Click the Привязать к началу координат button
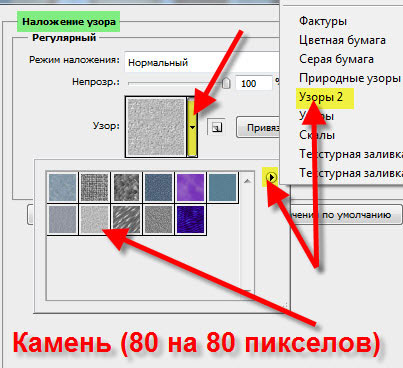403x368 pixels. [x=258, y=127]
